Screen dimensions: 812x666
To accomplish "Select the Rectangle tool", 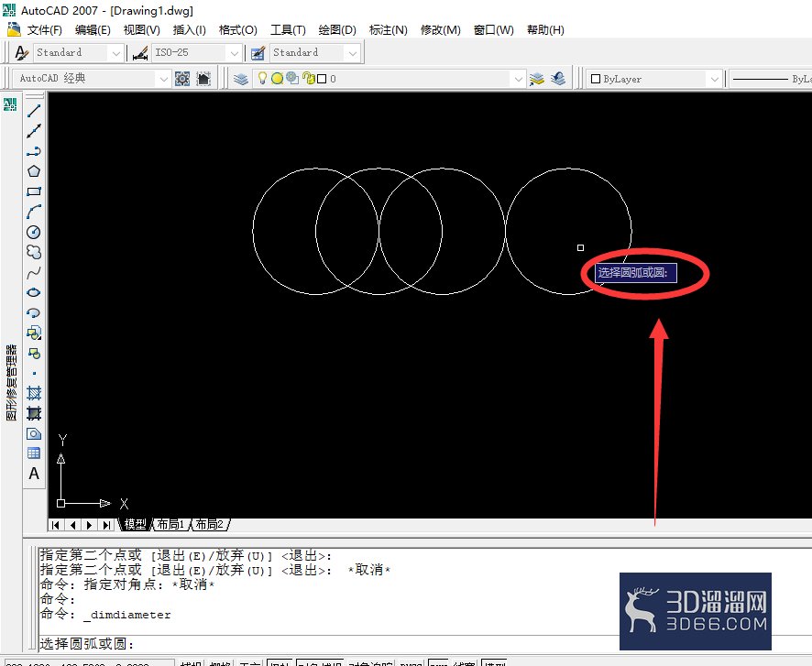I will point(34,191).
